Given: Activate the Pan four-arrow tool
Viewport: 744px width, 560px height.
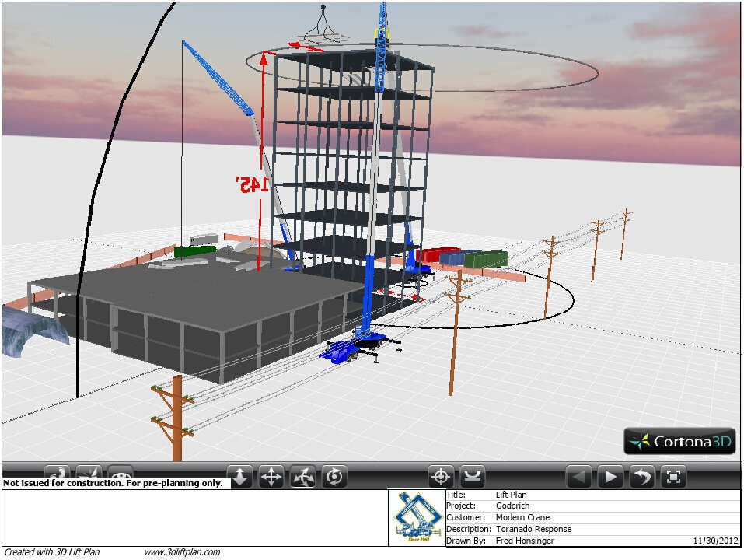Looking at the screenshot, I should tap(271, 476).
